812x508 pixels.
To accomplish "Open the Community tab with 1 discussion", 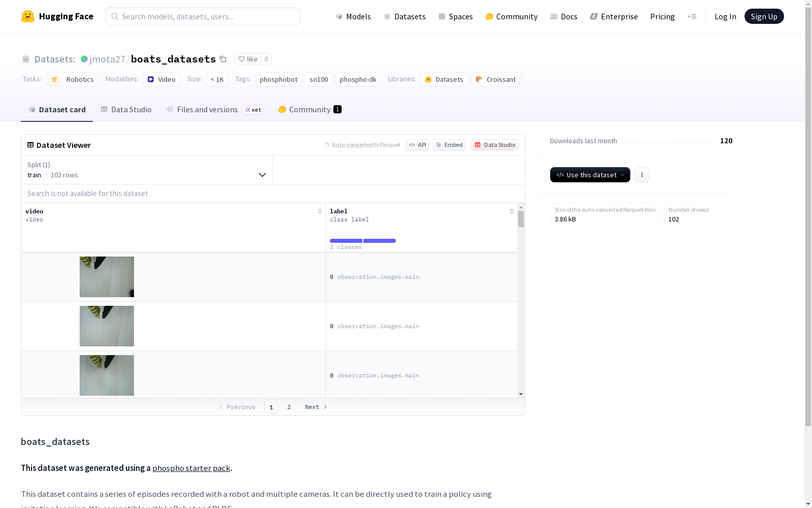I will point(310,110).
